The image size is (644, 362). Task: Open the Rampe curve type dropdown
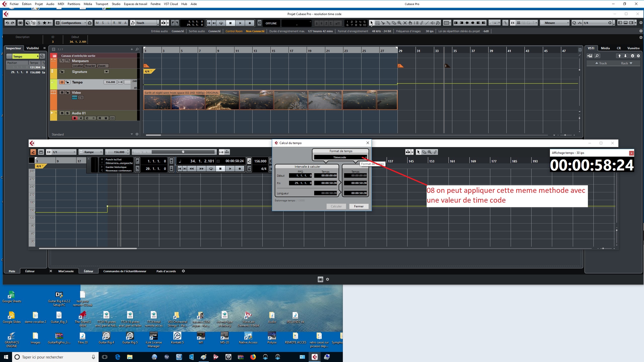point(101,152)
